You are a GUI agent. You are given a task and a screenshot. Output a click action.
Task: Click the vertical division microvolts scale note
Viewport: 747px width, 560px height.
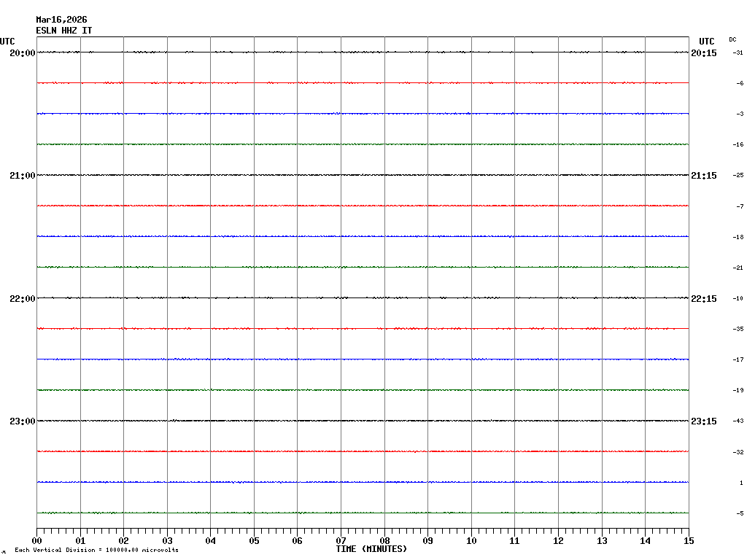click(x=96, y=551)
